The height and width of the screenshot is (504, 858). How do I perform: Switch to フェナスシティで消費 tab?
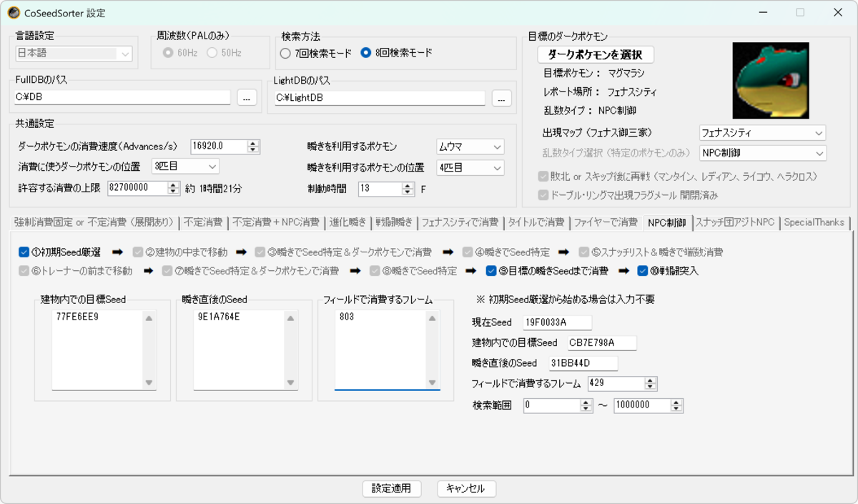(460, 222)
